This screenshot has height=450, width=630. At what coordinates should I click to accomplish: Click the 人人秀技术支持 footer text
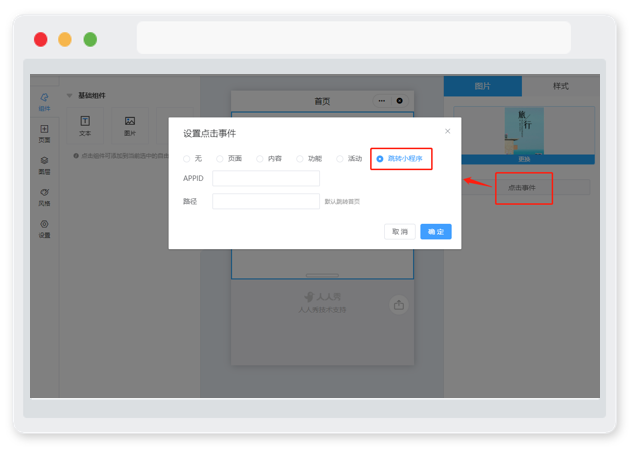[x=322, y=310]
